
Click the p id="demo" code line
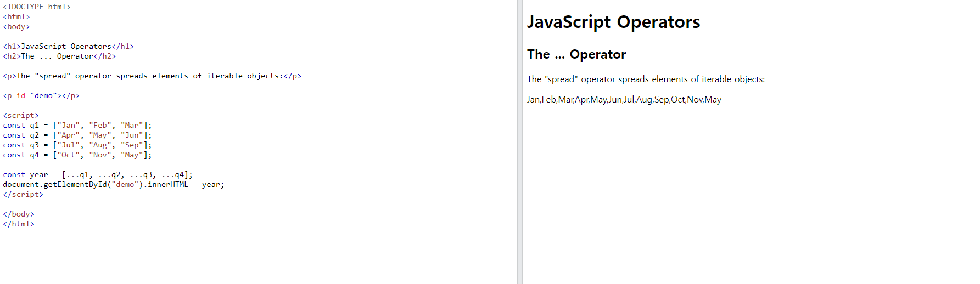click(x=41, y=96)
